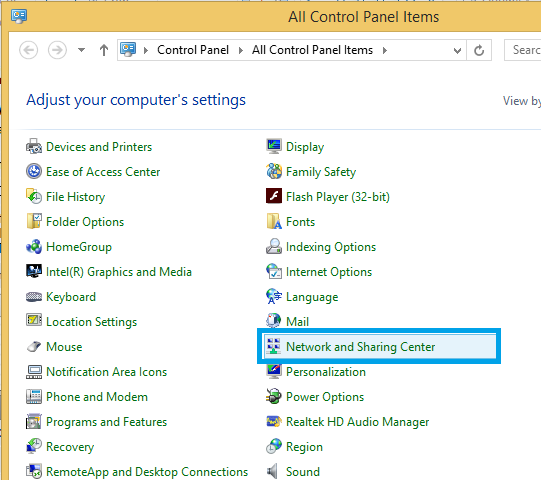The image size is (541, 480).
Task: Open the Ease of Access Center icon
Action: point(34,172)
